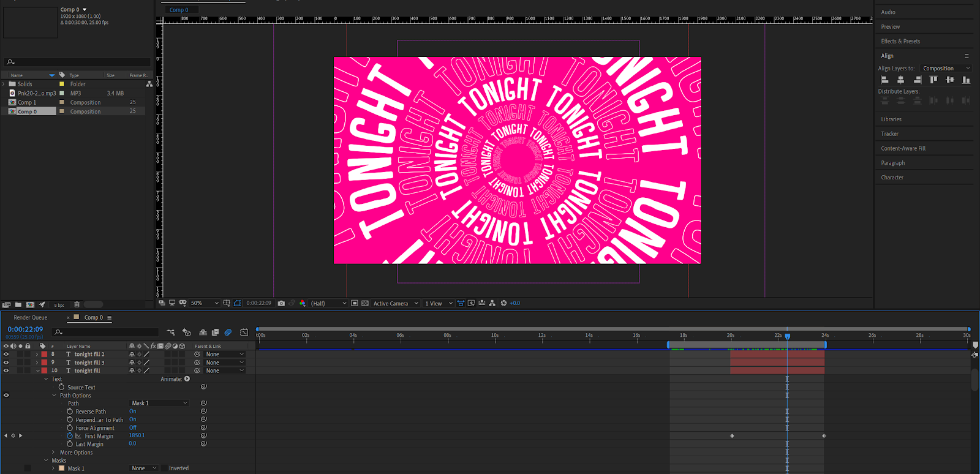This screenshot has width=980, height=474.
Task: Toggle Path Options visibility eye
Action: point(6,395)
